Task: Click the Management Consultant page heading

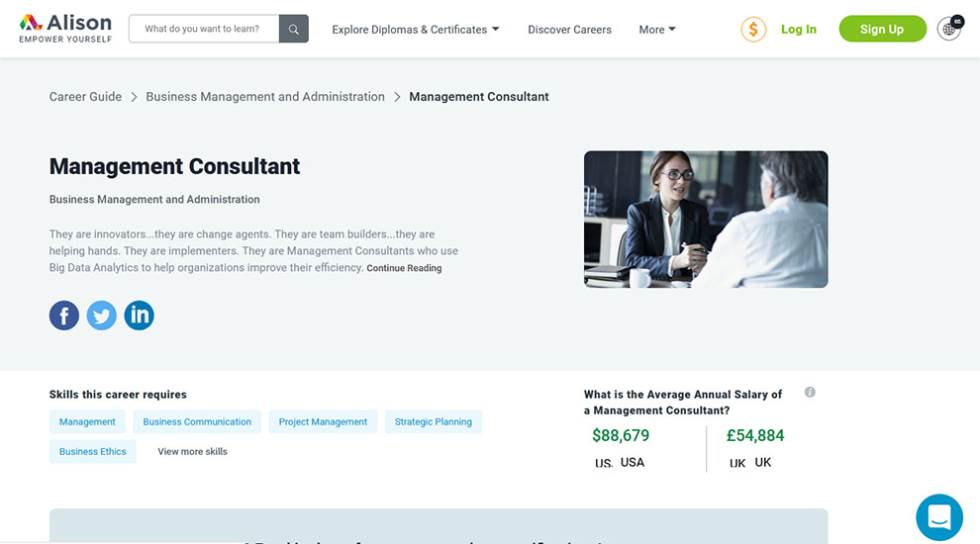Action: coord(174,167)
